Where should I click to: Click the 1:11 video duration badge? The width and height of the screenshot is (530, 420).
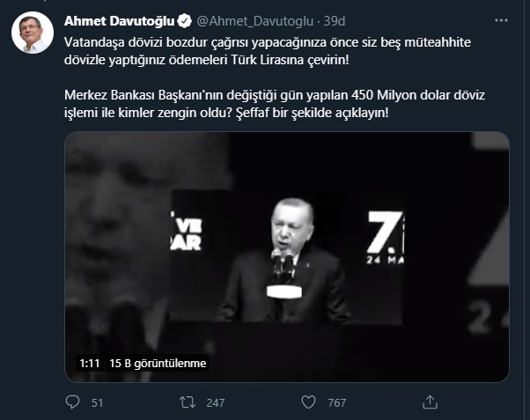tap(90, 363)
